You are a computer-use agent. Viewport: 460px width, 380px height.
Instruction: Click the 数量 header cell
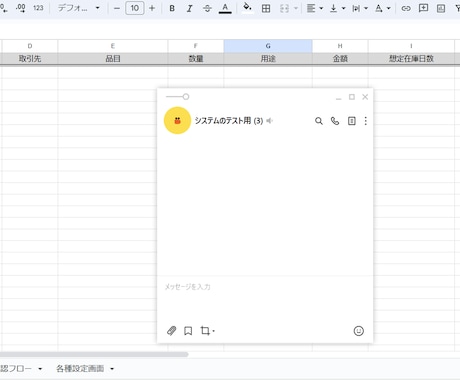pos(196,59)
